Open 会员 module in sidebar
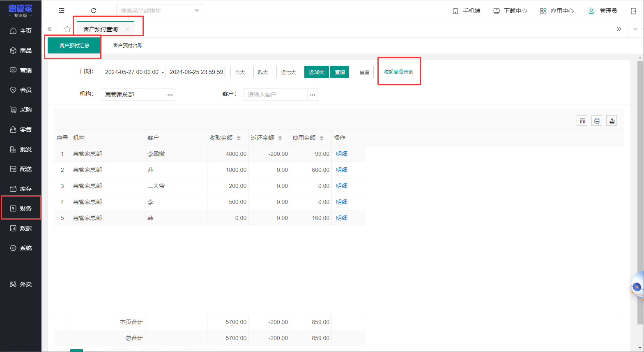The width and height of the screenshot is (644, 352). tap(21, 90)
